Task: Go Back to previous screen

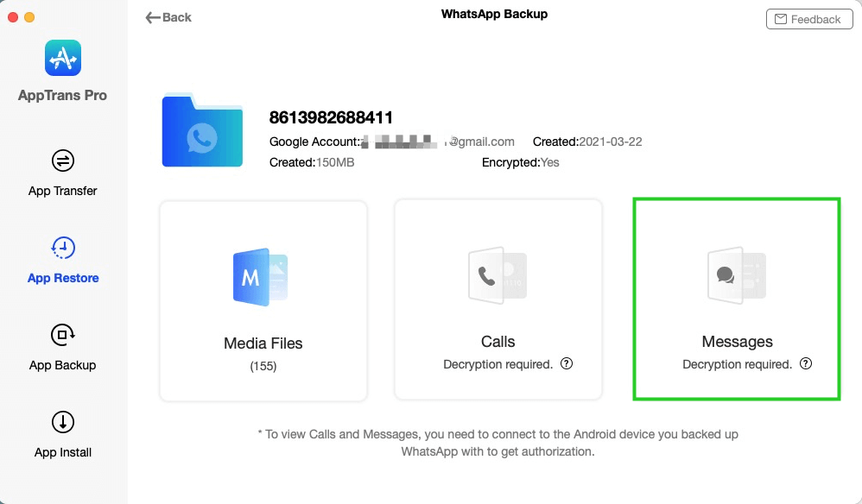Action: pos(168,17)
